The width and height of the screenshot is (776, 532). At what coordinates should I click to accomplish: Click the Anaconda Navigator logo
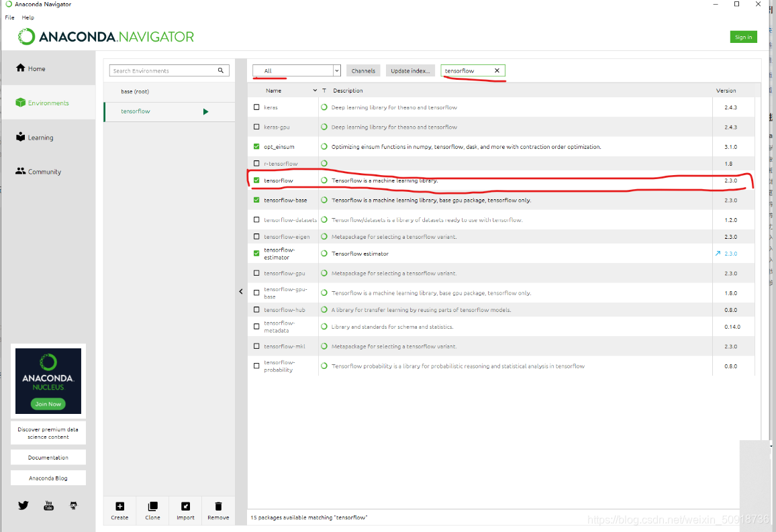click(106, 37)
